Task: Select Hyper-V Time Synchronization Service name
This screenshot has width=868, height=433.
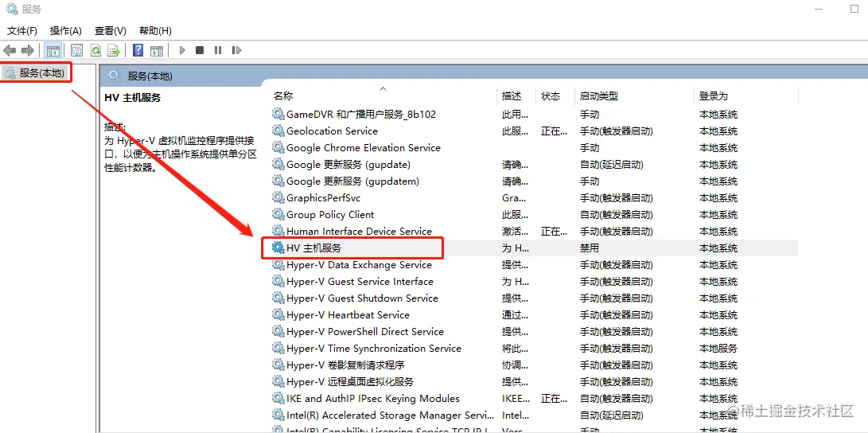Action: 374,349
